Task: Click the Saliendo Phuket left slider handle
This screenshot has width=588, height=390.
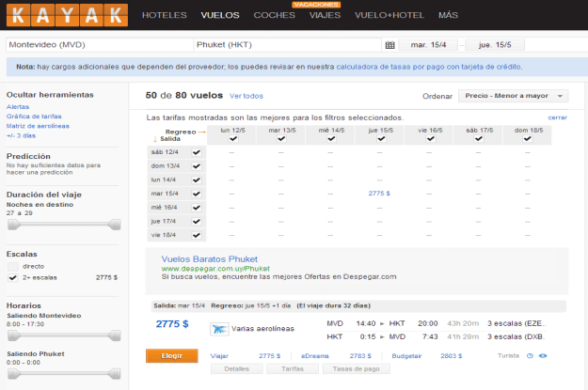Action: click(x=13, y=374)
